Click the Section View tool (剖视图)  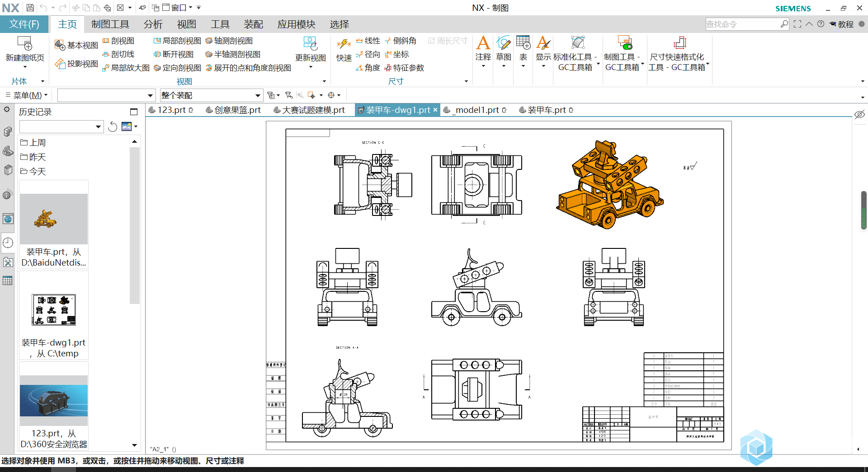(x=118, y=41)
